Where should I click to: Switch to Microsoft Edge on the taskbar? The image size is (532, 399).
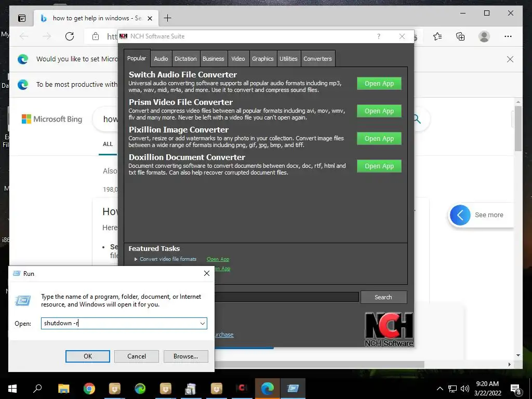(x=268, y=389)
